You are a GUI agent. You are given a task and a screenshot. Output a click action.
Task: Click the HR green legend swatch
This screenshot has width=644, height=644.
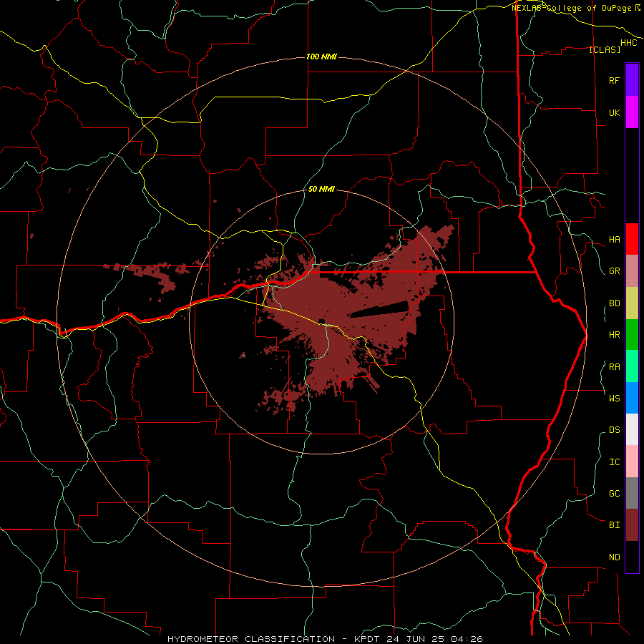tap(632, 335)
